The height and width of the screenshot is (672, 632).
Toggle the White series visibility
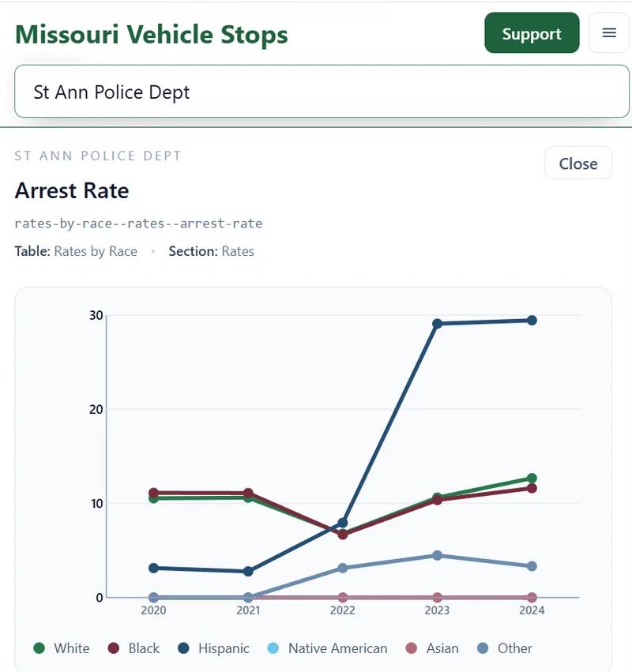tap(62, 648)
